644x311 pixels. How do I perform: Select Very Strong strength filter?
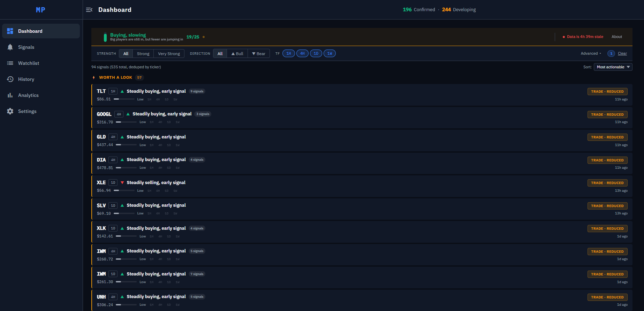[169, 54]
